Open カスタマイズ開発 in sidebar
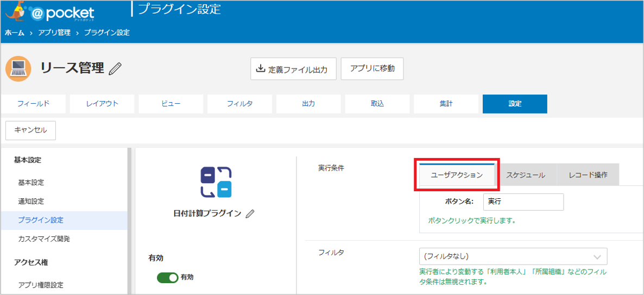Viewport: 644px width, 295px height. 44,238
